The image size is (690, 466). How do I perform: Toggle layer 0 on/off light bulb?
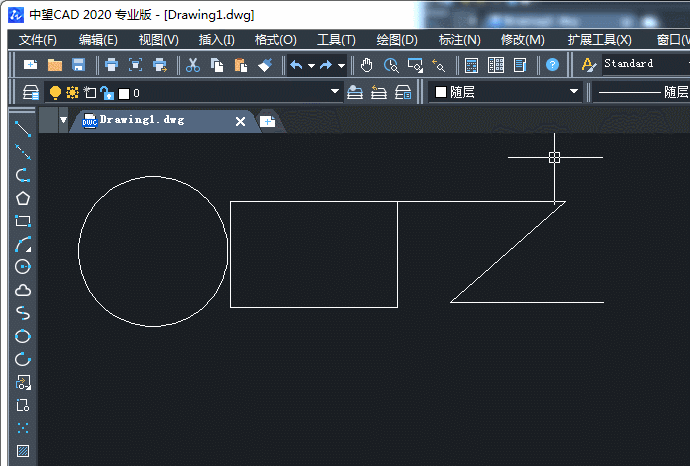tap(55, 93)
